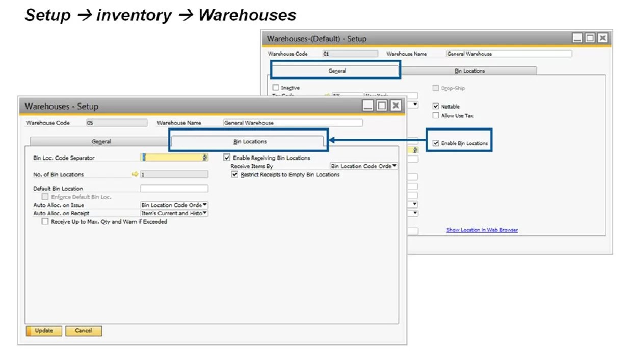
Task: Click Warehouse Name field in Warehouses-(Default) window
Action: 509,54
